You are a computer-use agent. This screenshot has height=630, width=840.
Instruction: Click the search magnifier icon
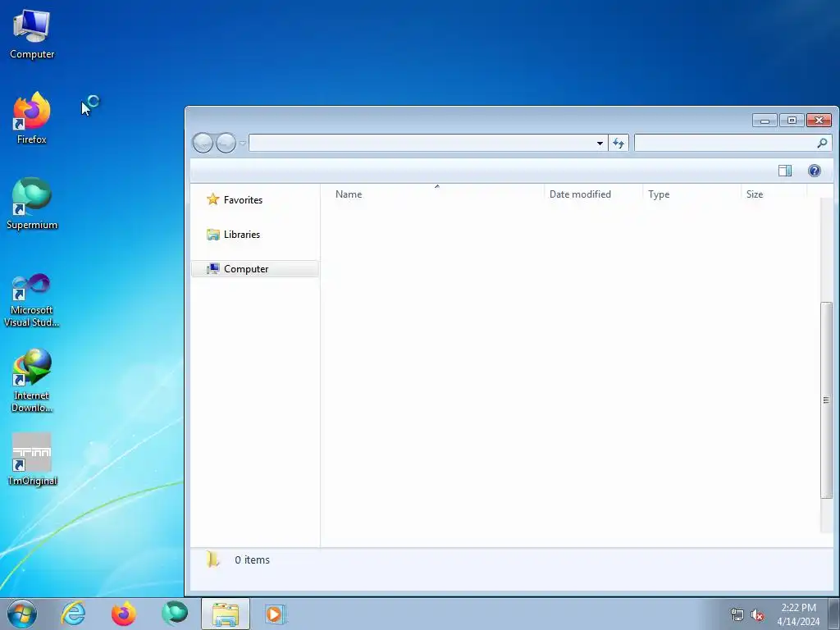(x=822, y=143)
